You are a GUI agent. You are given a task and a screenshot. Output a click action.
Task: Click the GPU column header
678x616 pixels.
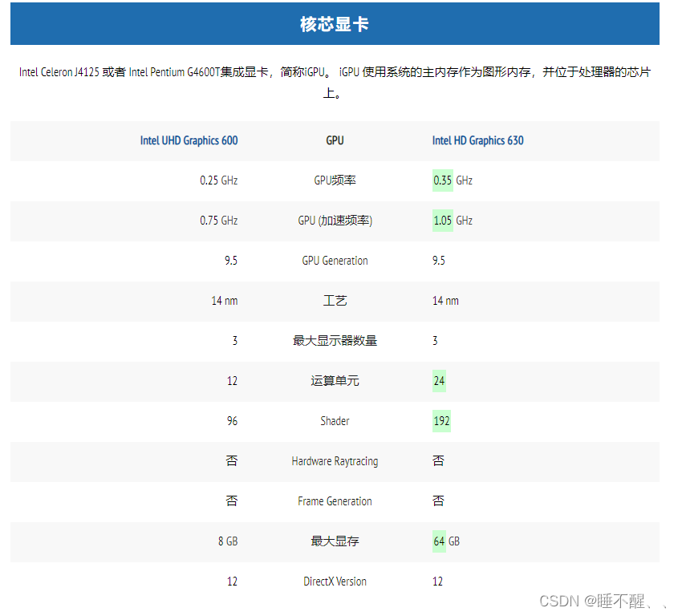click(x=335, y=140)
